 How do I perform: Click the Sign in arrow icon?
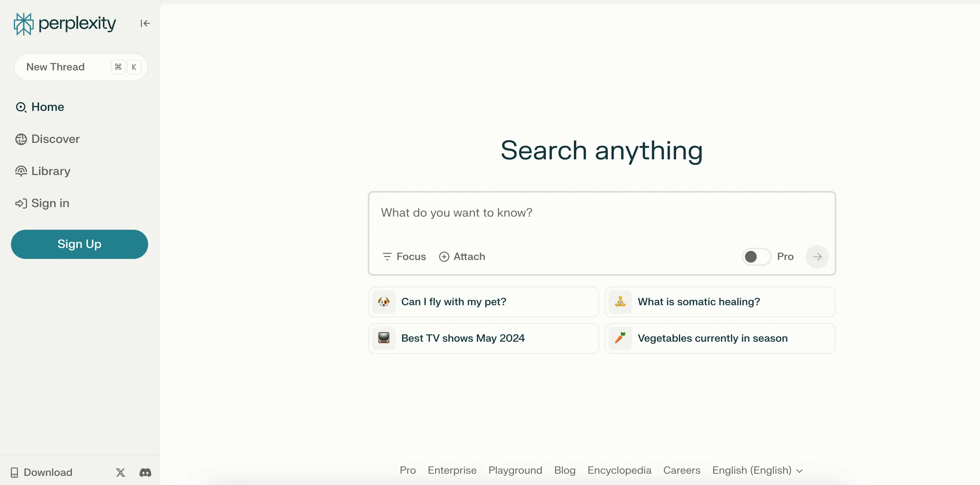(x=21, y=204)
